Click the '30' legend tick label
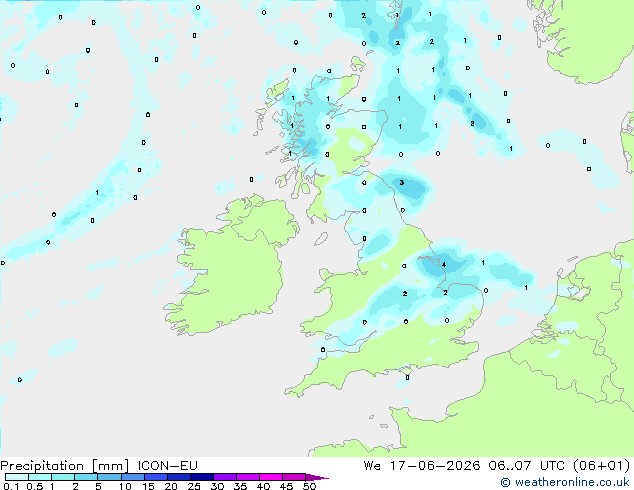 [x=217, y=486]
